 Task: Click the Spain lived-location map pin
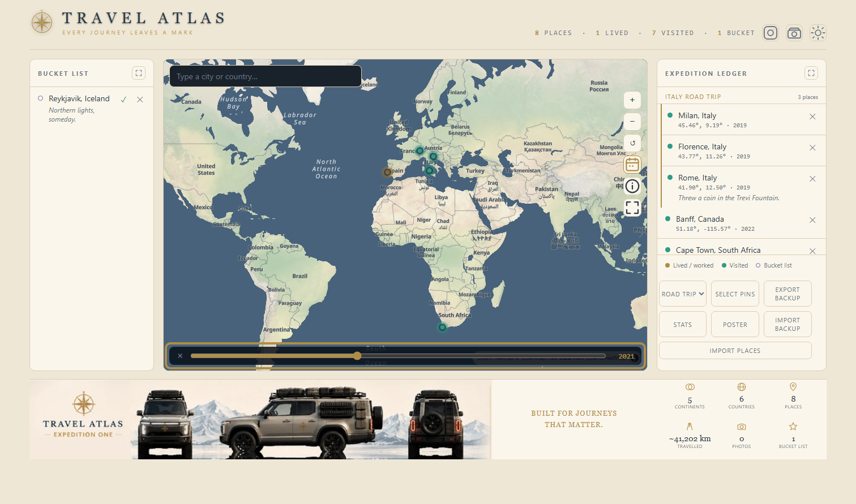point(387,172)
